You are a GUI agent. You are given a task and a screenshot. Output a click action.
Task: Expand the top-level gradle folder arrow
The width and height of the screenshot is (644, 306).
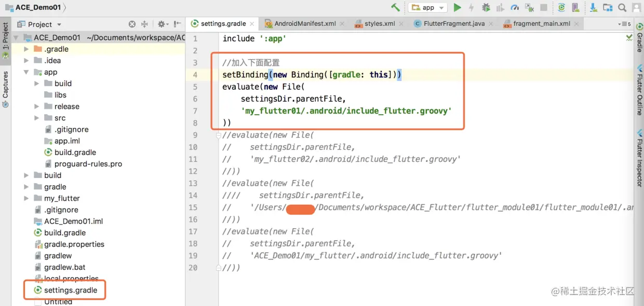tap(26, 187)
